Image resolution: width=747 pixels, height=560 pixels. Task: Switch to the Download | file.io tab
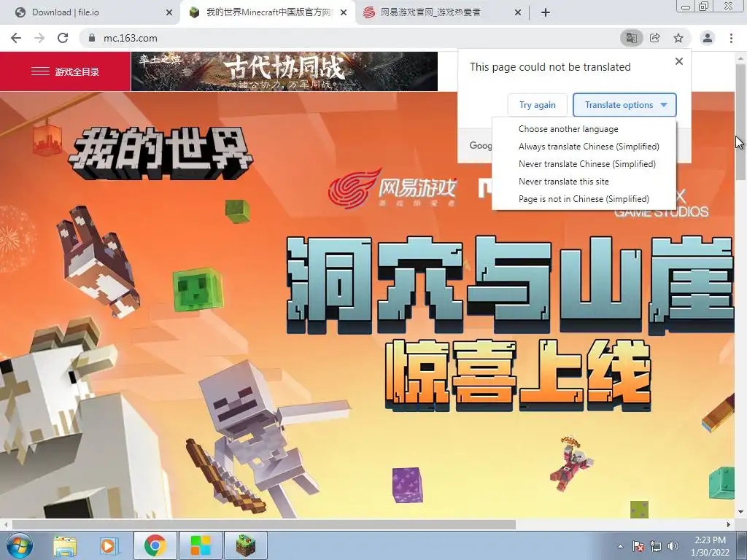[90, 12]
